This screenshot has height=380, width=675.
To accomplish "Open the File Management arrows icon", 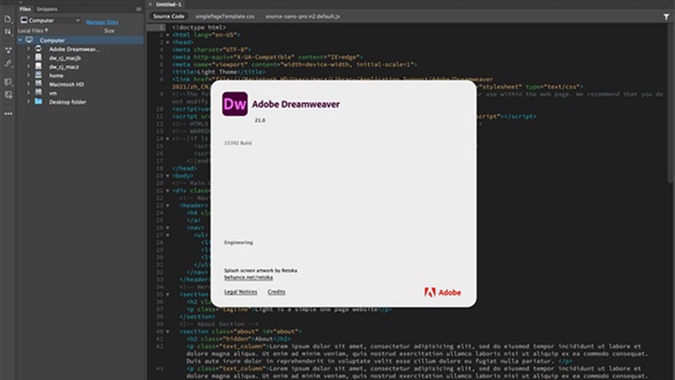I will tap(8, 31).
